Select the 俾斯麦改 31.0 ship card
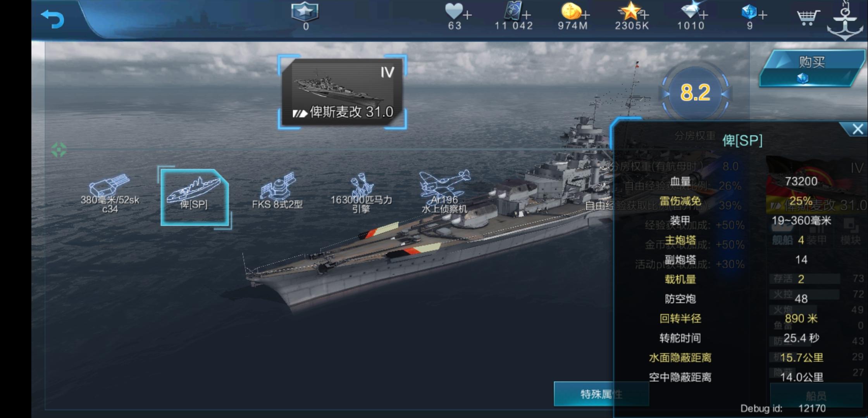This screenshot has width=868, height=418. [342, 92]
